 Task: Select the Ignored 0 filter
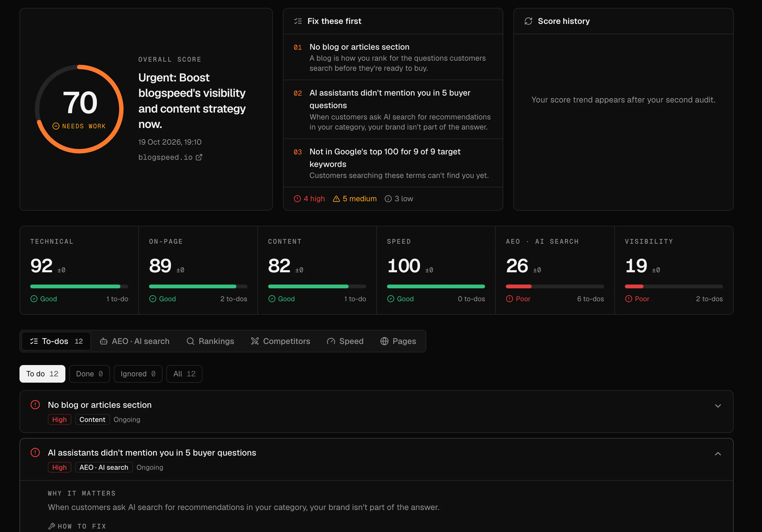pyautogui.click(x=138, y=374)
